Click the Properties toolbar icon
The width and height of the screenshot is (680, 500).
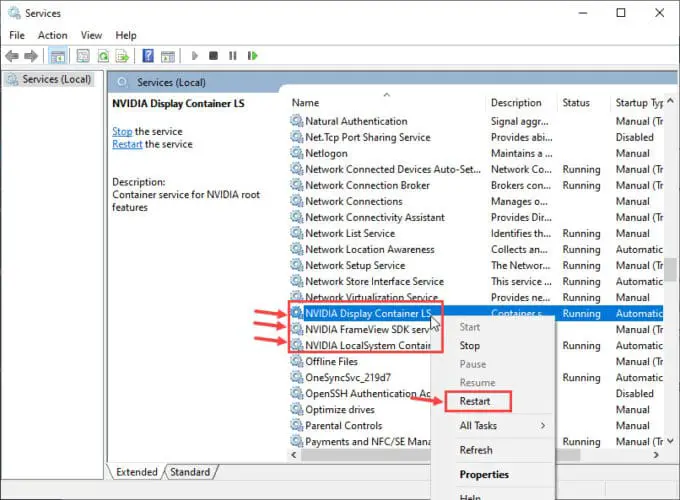tap(83, 56)
